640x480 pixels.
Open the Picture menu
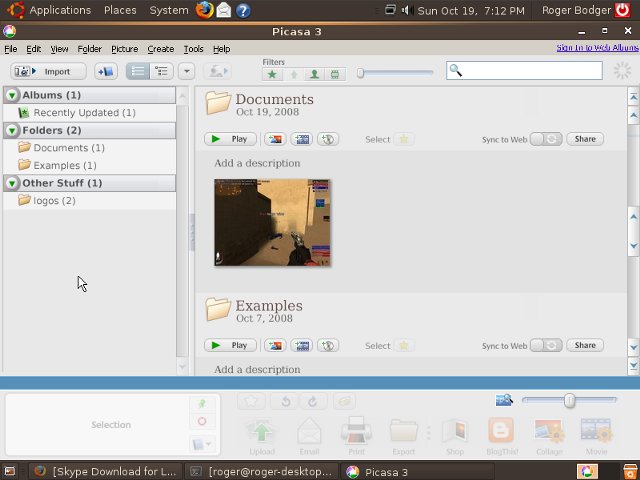(x=124, y=49)
